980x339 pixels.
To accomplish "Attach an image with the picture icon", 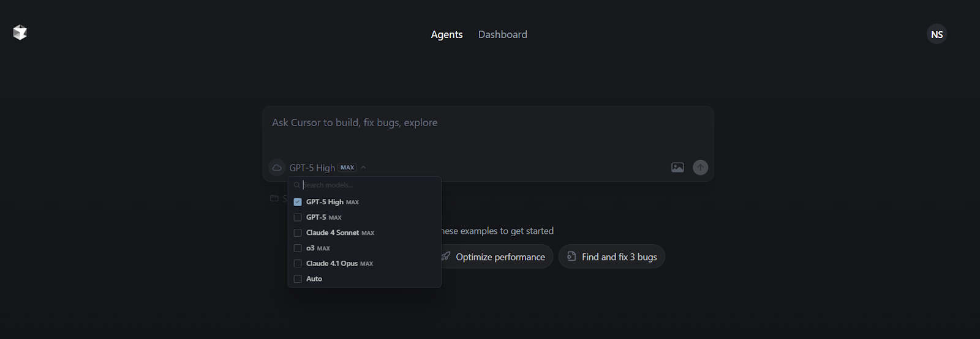I will tap(677, 168).
